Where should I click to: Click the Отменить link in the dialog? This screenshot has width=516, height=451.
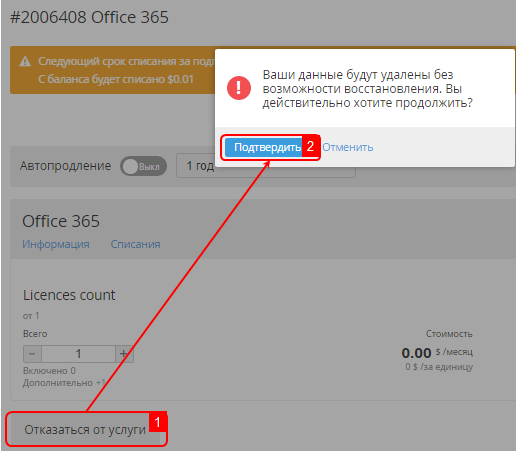348,147
